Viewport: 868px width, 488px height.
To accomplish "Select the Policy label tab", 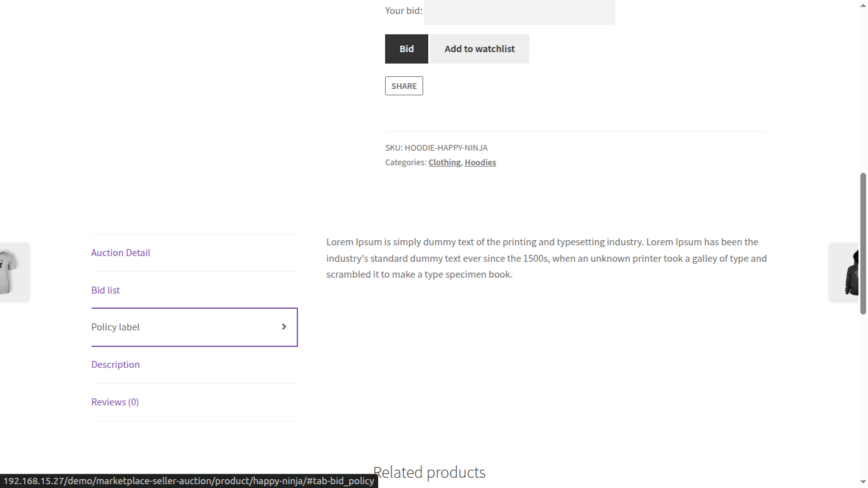I will pyautogui.click(x=116, y=327).
